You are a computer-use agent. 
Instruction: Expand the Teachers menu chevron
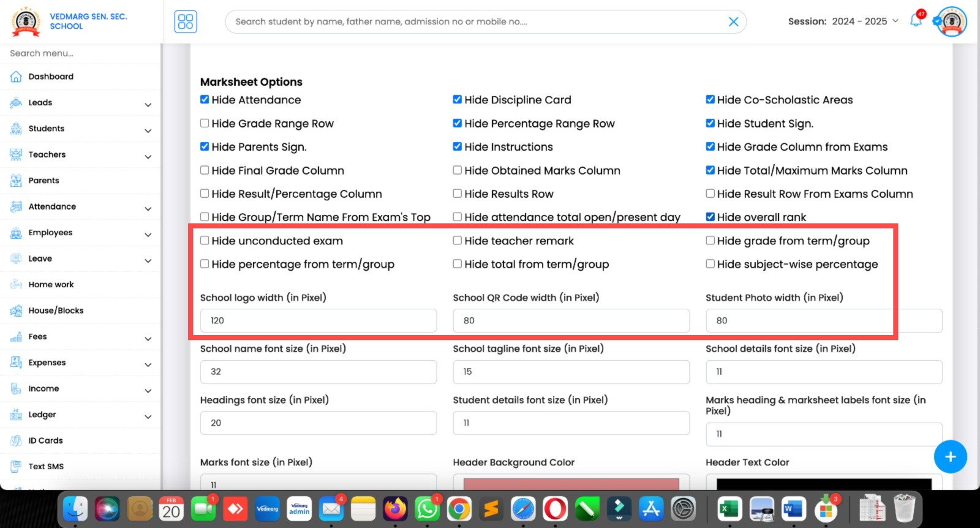point(148,157)
